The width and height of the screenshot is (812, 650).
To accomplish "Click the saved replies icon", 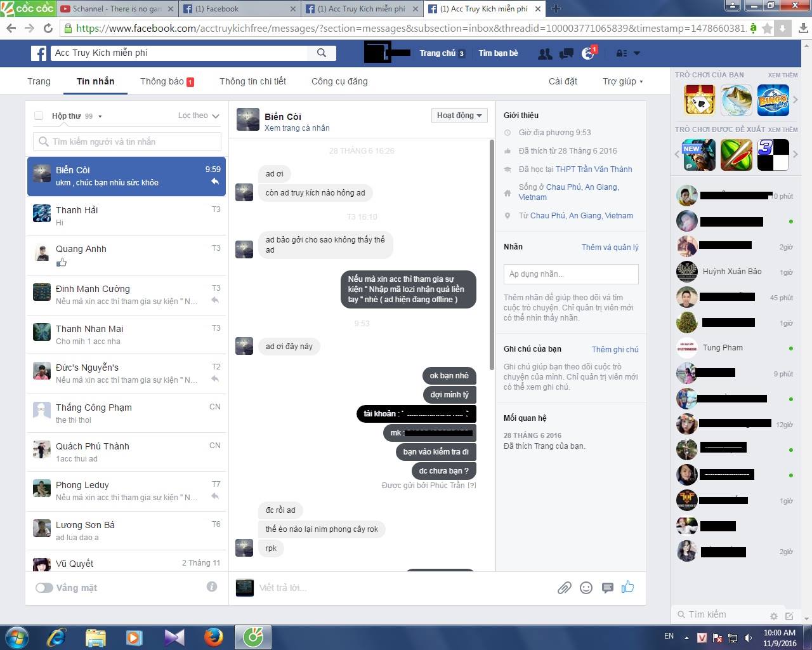I will point(608,588).
